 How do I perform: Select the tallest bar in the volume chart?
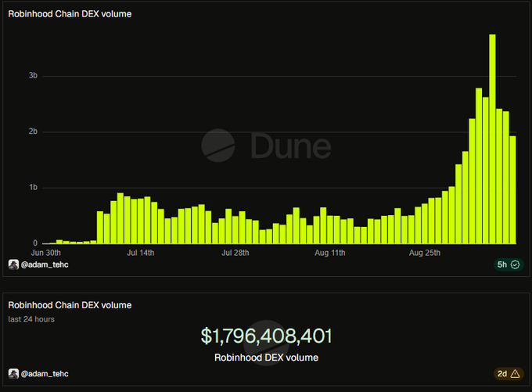point(492,138)
